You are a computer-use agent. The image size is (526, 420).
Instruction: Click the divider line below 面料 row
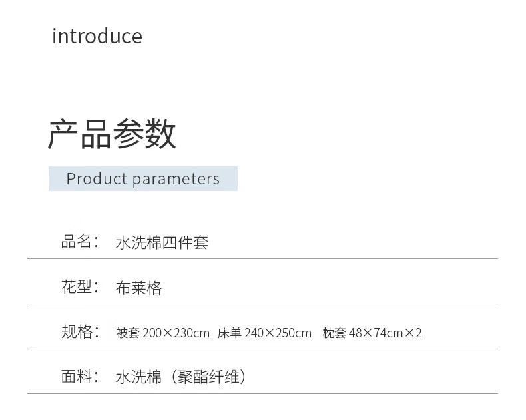coord(262,394)
